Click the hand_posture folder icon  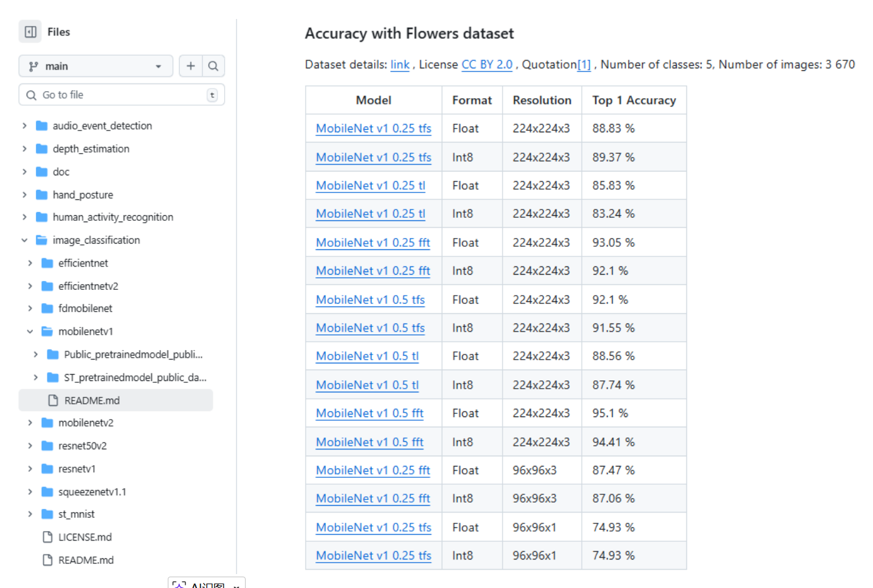42,195
